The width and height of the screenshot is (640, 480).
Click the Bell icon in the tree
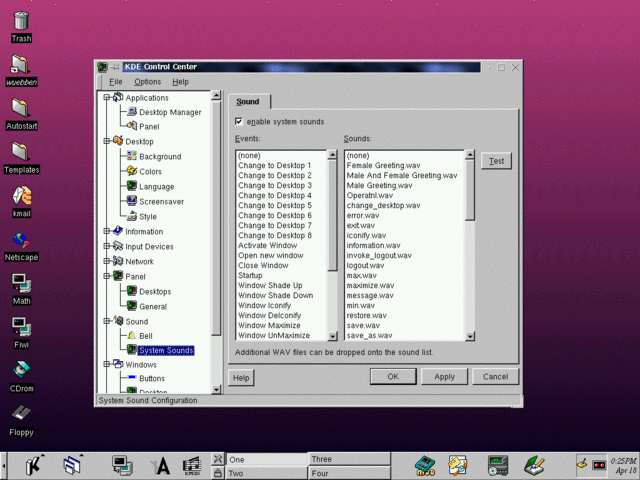click(x=131, y=335)
